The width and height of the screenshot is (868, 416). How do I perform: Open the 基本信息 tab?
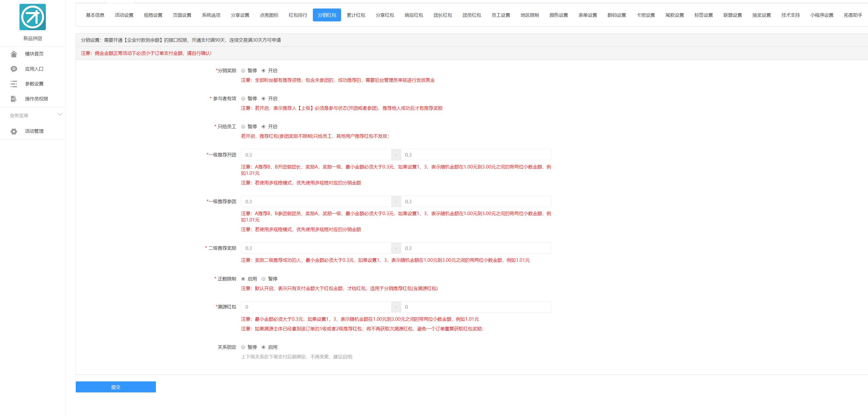click(x=95, y=15)
